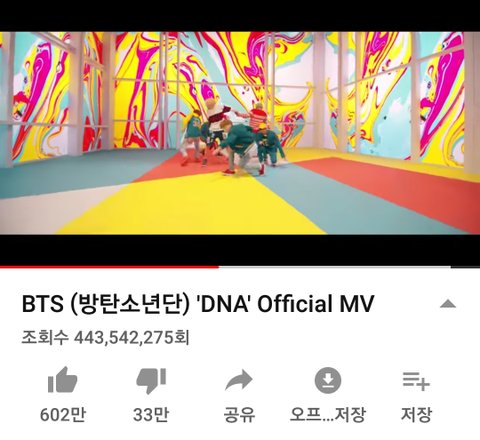Click the 33만 dislikes count
The height and width of the screenshot is (440, 480).
click(x=151, y=415)
